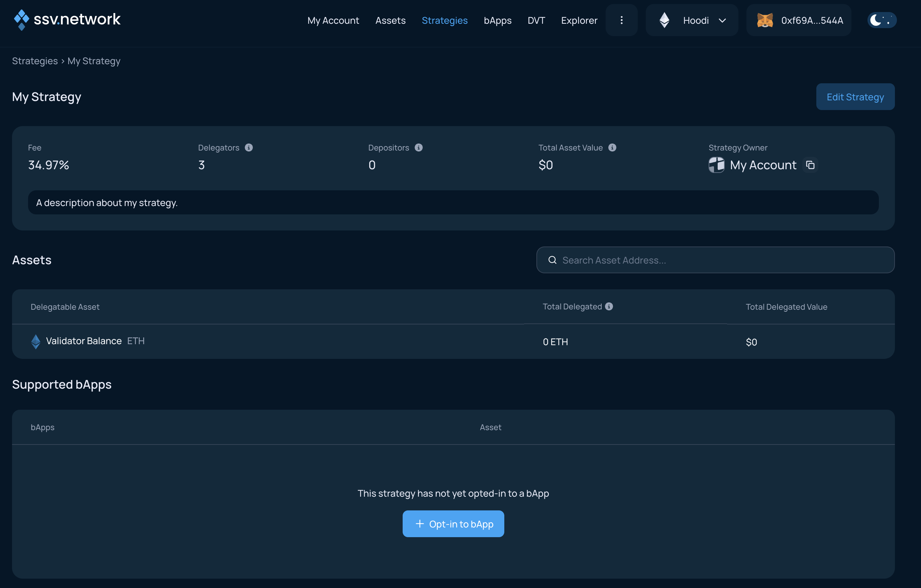Click Strategies breadcrumb link
Image resolution: width=921 pixels, height=588 pixels.
35,61
